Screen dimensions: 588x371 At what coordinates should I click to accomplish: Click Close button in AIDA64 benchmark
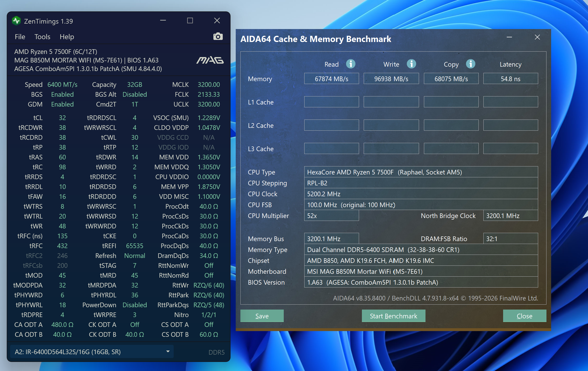point(525,316)
